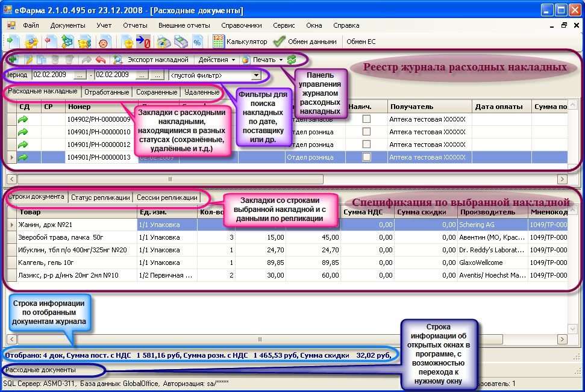
Task: Click the document icon with red left arrow
Action: click(x=49, y=42)
